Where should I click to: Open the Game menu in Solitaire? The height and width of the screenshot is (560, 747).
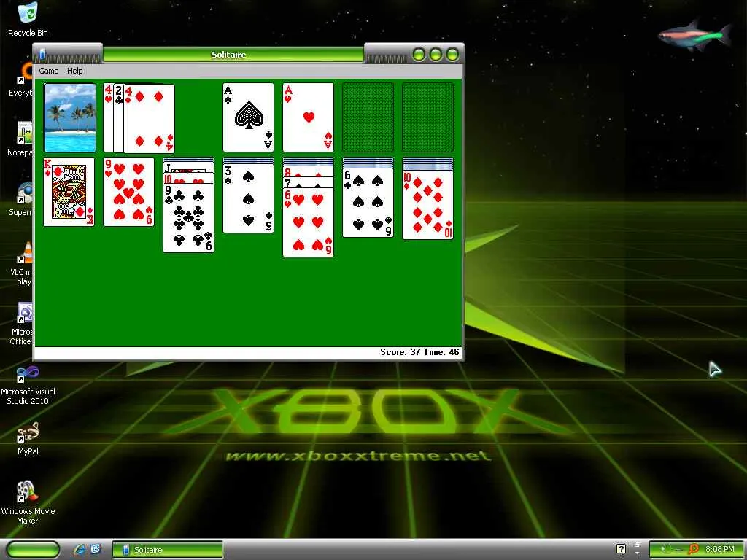[49, 71]
